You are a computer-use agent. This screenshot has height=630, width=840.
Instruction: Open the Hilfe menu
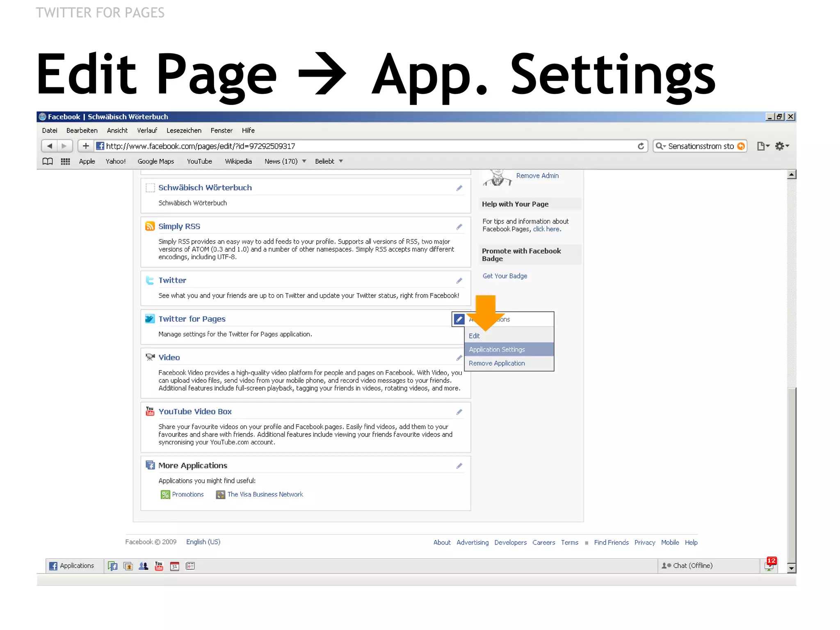248,130
